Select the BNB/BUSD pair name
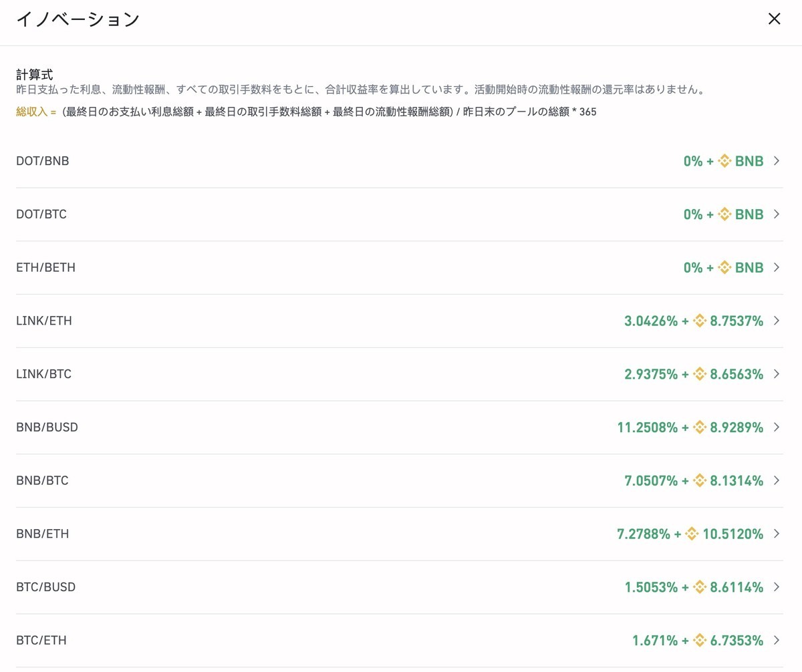The image size is (802, 672). coord(47,427)
